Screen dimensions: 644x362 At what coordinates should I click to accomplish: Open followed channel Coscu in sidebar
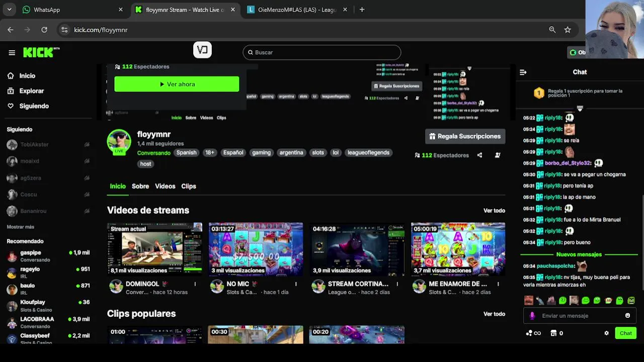[48, 195]
